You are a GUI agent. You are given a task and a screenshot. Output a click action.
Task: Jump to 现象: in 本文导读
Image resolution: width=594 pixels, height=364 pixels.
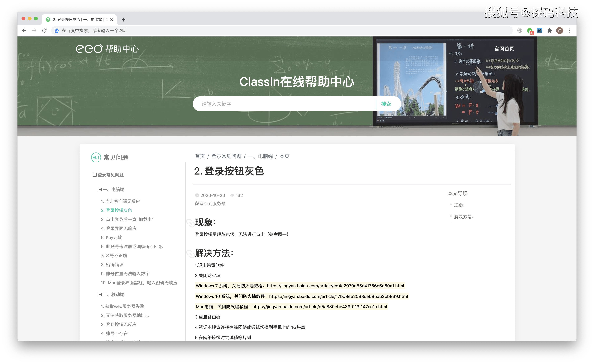click(x=459, y=205)
